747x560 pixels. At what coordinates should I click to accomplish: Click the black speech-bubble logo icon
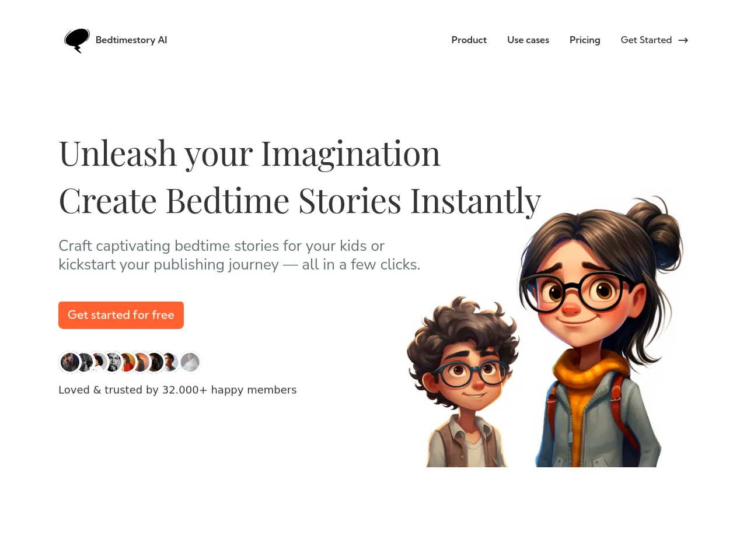(x=77, y=40)
